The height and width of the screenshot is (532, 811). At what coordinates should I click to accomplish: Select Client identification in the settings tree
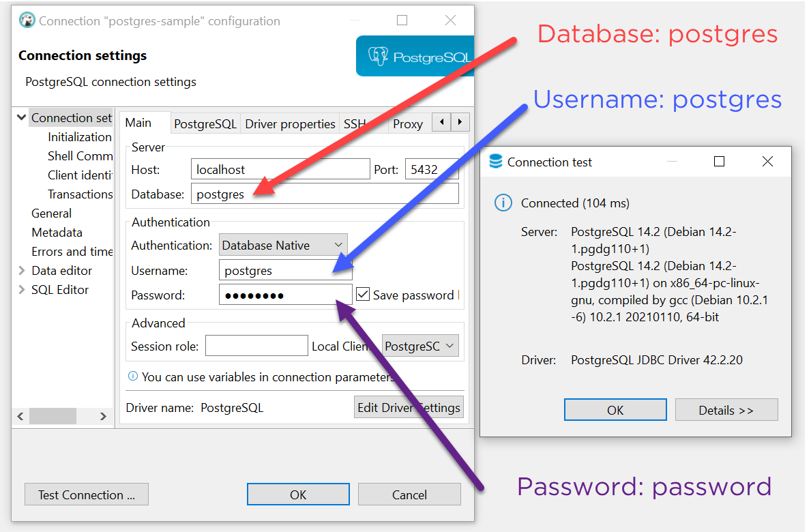[80, 175]
